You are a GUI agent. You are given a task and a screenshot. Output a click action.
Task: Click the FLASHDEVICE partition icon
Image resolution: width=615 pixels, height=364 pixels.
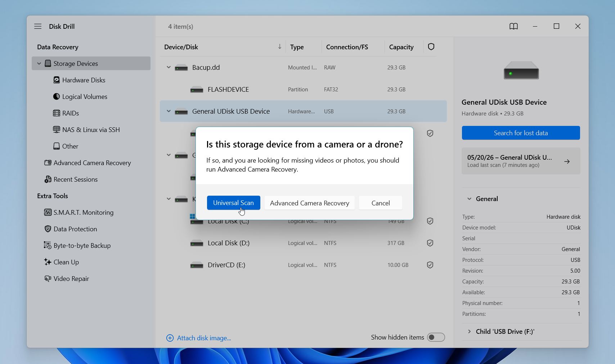pos(197,90)
